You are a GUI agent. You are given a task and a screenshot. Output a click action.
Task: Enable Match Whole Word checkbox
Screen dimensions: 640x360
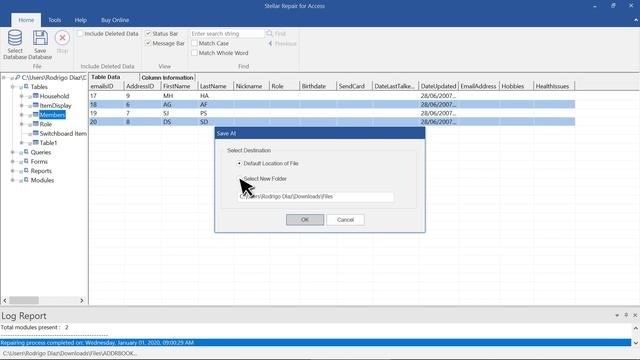[x=195, y=53]
